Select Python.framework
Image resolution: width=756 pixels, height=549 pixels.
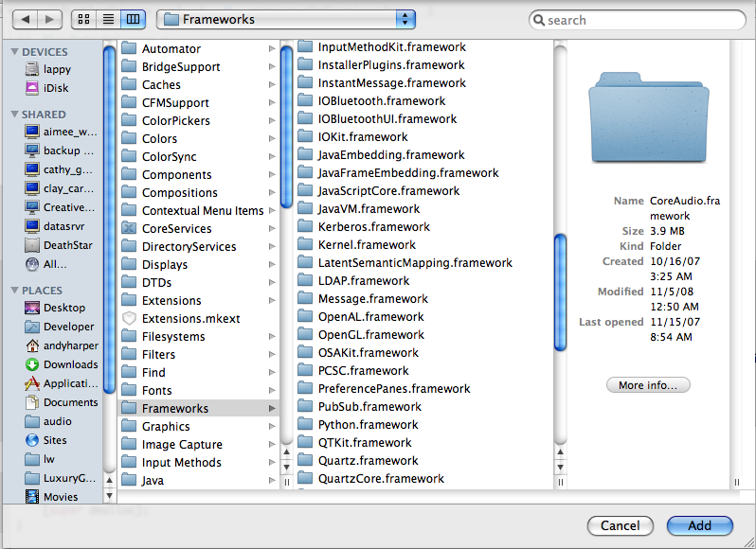tap(423, 424)
